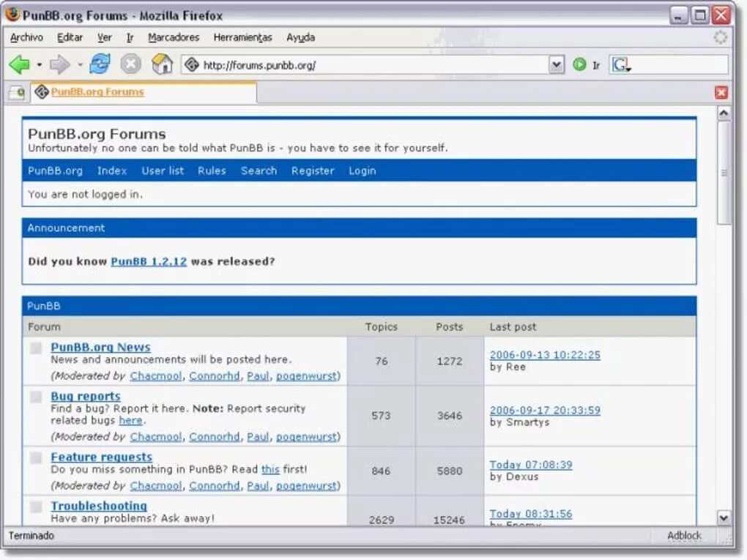Viewport: 747px width, 560px height.
Task: Click PunBB.org in the forum navigation bar
Action: pyautogui.click(x=55, y=171)
